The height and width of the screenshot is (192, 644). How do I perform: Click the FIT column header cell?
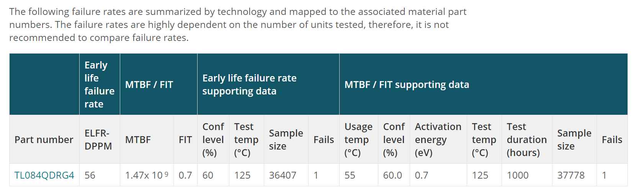point(185,140)
